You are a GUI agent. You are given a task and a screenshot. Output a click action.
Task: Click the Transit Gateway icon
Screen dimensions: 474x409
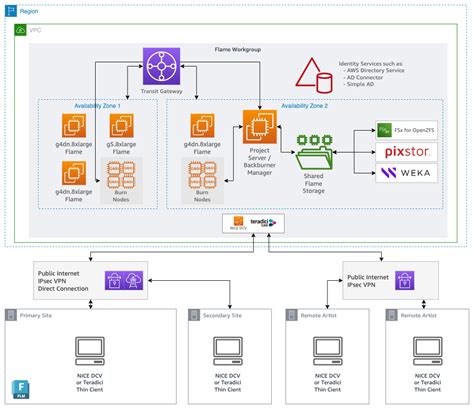pyautogui.click(x=162, y=66)
